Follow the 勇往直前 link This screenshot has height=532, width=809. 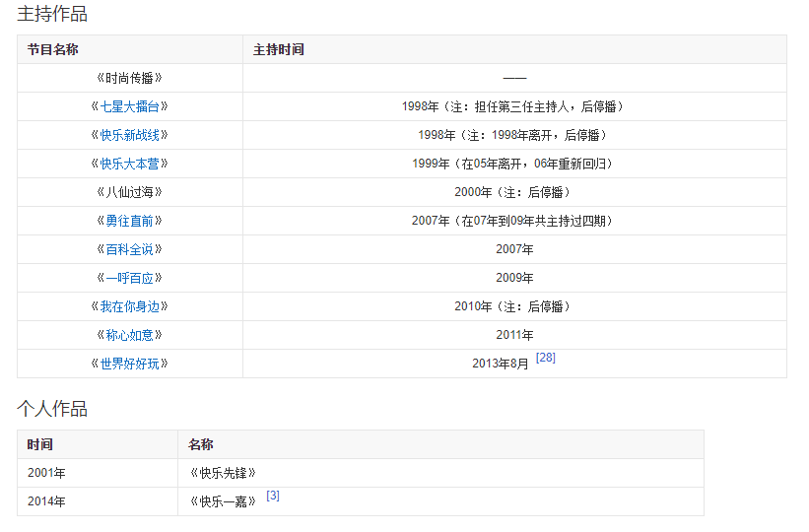(129, 221)
